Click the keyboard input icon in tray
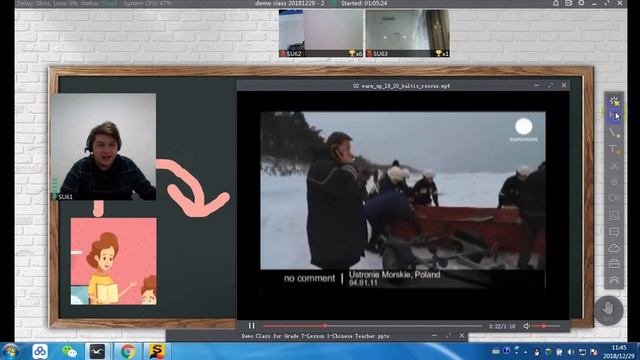The height and width of the screenshot is (360, 640). point(496,351)
